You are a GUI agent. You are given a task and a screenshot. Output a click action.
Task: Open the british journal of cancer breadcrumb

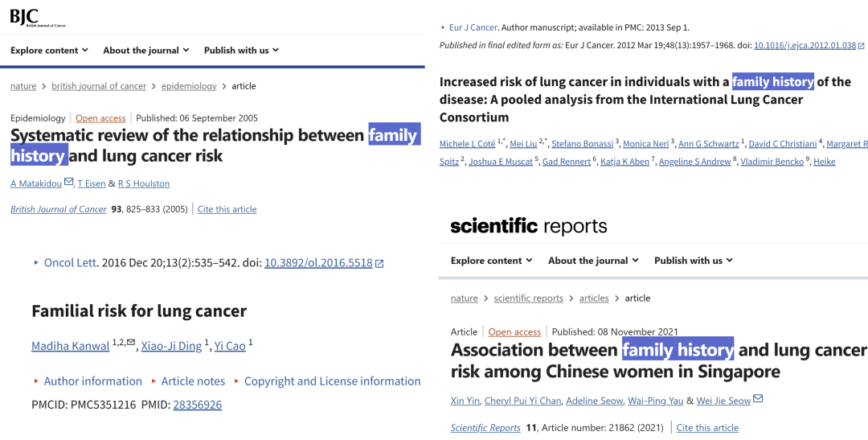[x=99, y=86]
